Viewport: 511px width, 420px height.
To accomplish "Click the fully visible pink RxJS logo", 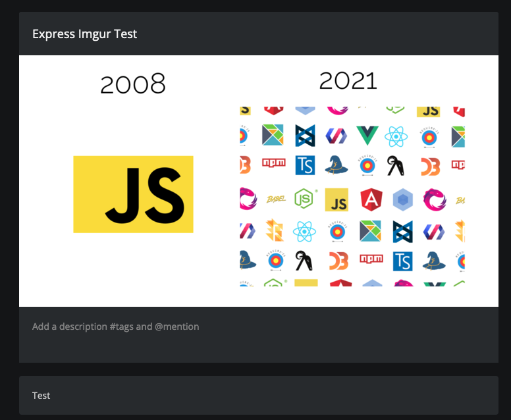I will [433, 199].
